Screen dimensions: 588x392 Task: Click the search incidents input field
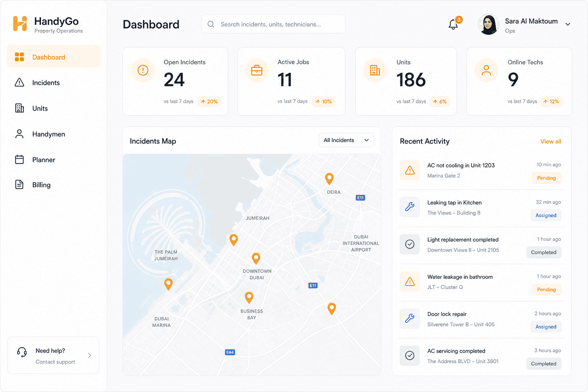point(273,24)
